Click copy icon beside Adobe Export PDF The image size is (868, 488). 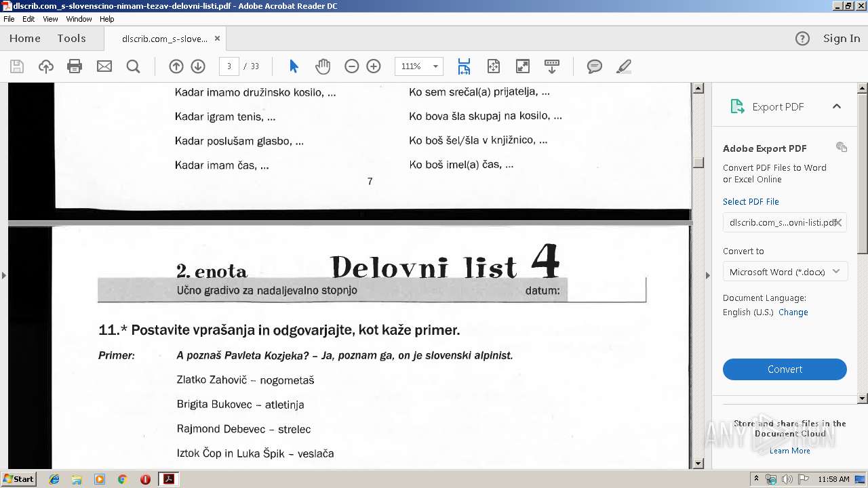coord(842,147)
